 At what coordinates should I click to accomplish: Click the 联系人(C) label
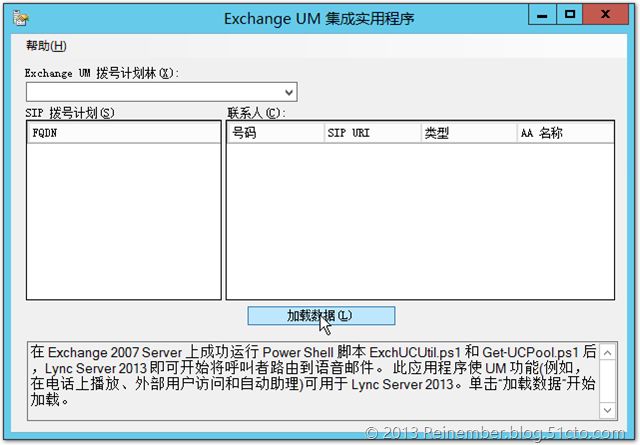click(256, 113)
